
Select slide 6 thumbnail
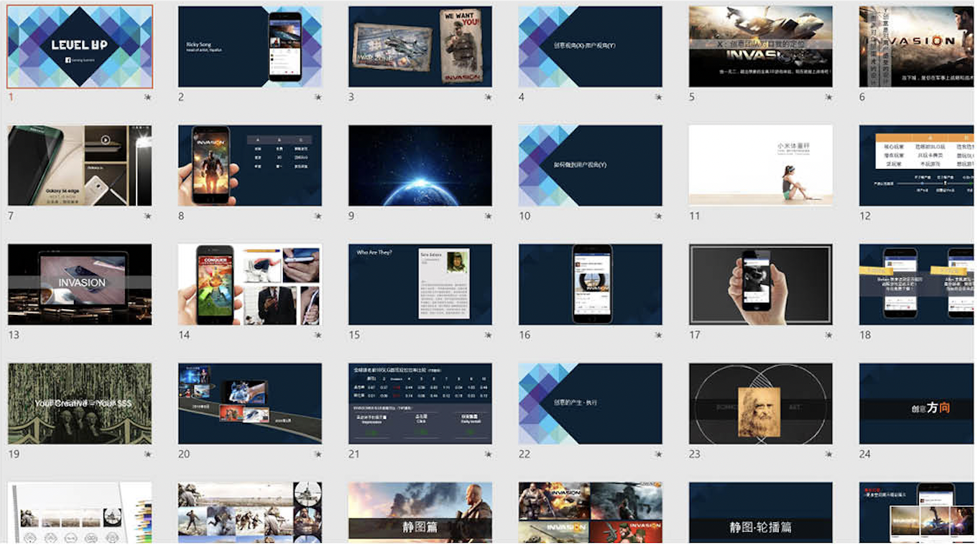pos(917,47)
